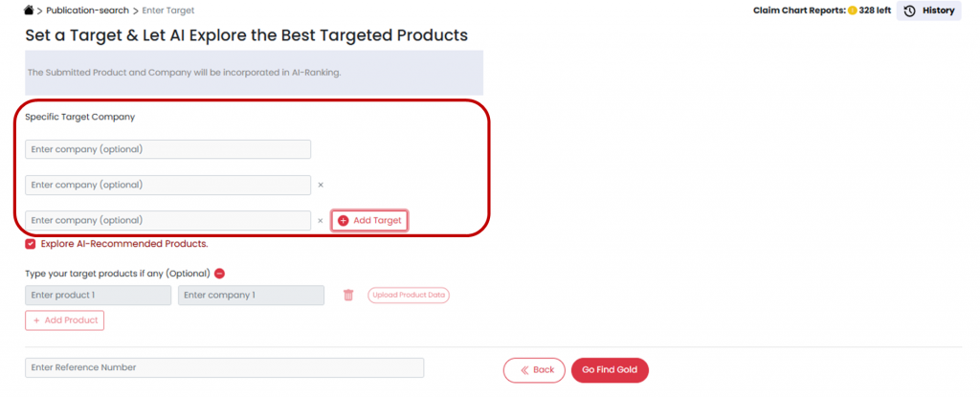Start search with Go Find Gold
The width and height of the screenshot is (980, 397).
(x=610, y=370)
